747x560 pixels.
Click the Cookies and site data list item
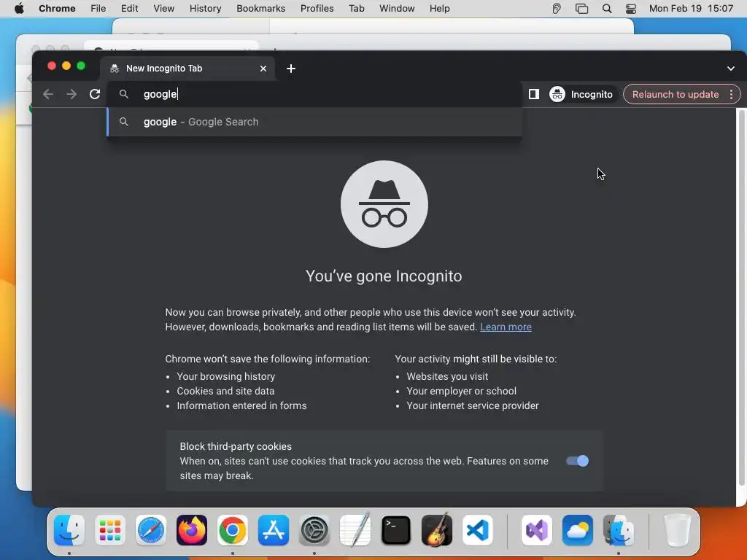225,391
